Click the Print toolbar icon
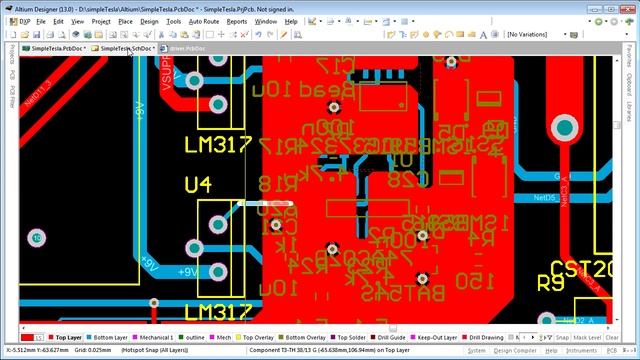Image resolution: width=640 pixels, height=360 pixels. pos(50,35)
